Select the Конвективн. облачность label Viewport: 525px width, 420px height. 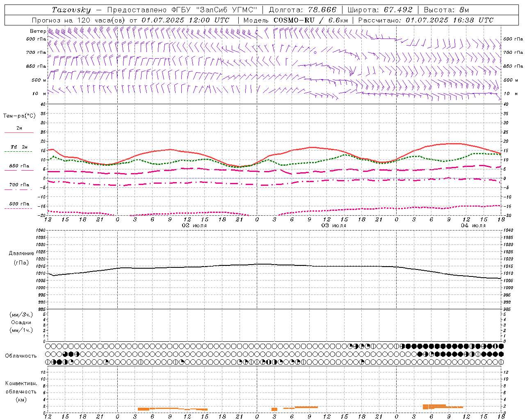click(x=21, y=388)
